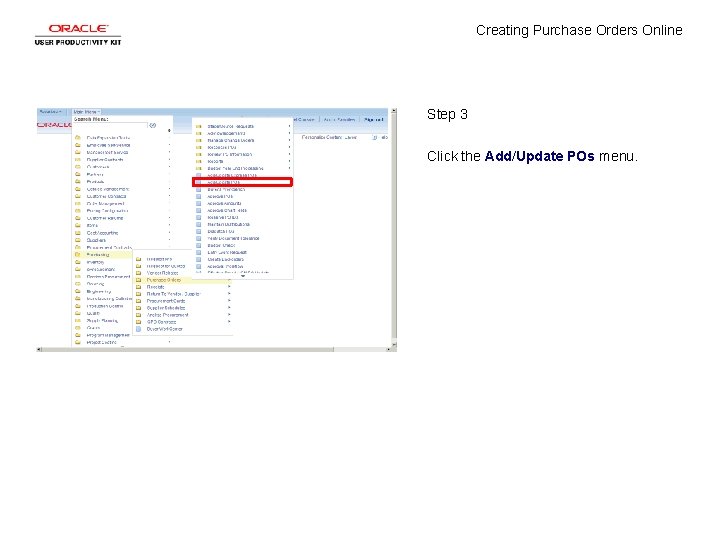Open Return To Vendor/Supplier folder
The height and width of the screenshot is (540, 720).
(173, 294)
